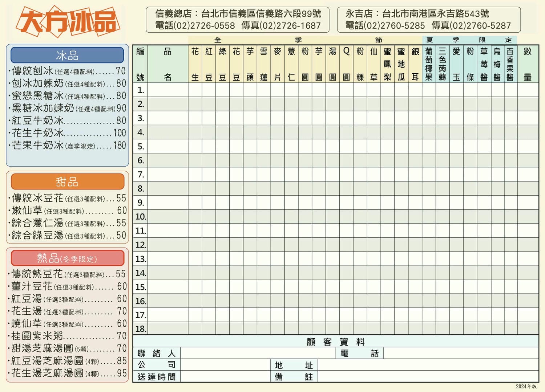
Task: Select the 百香果醬 sauce column header
Action: coord(512,64)
